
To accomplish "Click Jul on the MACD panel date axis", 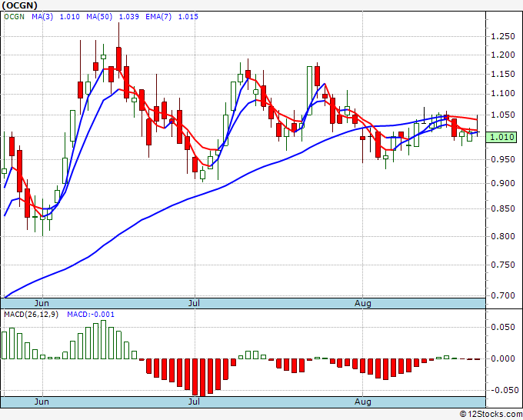I will point(194,402).
